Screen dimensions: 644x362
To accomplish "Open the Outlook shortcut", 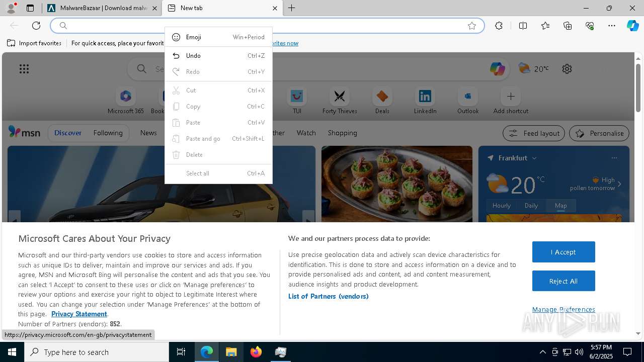I will pyautogui.click(x=468, y=101).
